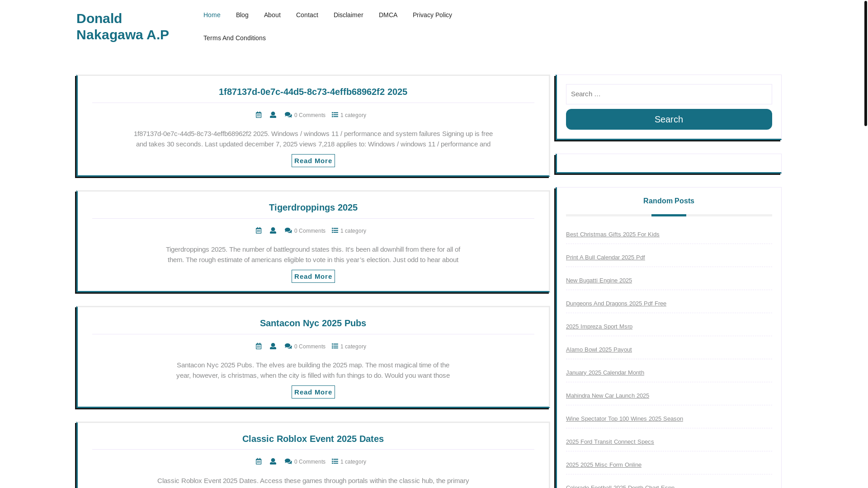
Task: Click category list icon under 1f87137d post
Action: point(335,115)
